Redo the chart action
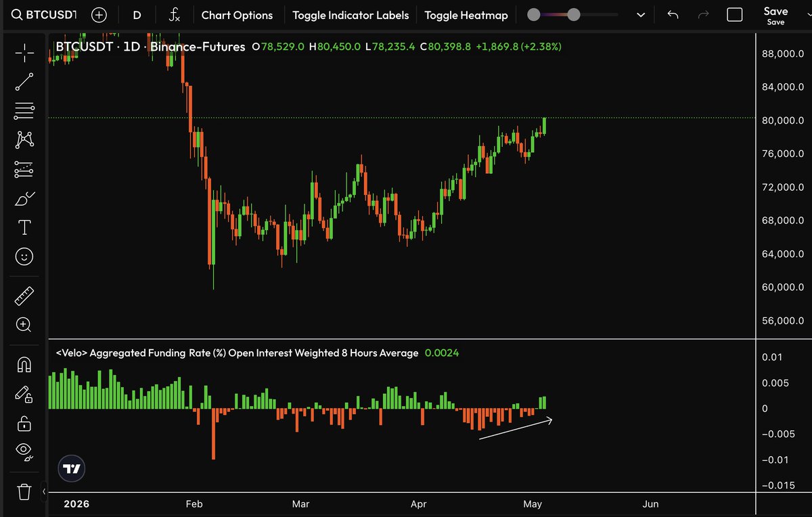This screenshot has width=812, height=517. pyautogui.click(x=703, y=15)
